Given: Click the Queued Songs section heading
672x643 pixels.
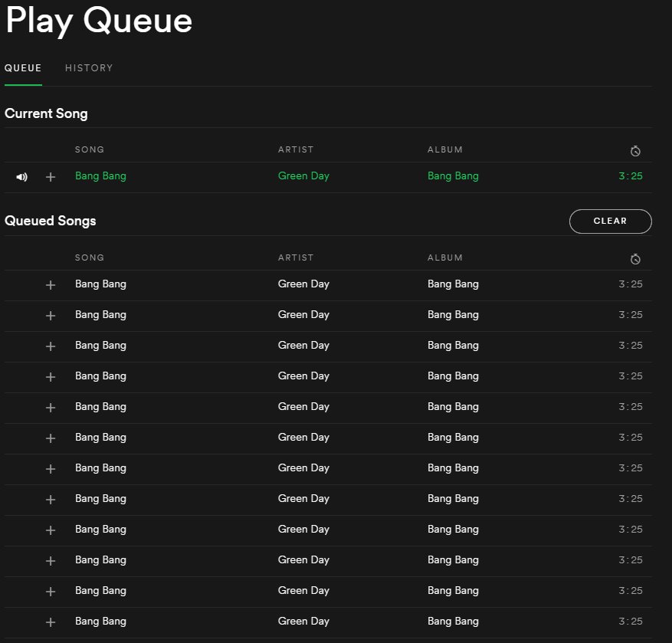Looking at the screenshot, I should tap(50, 221).
